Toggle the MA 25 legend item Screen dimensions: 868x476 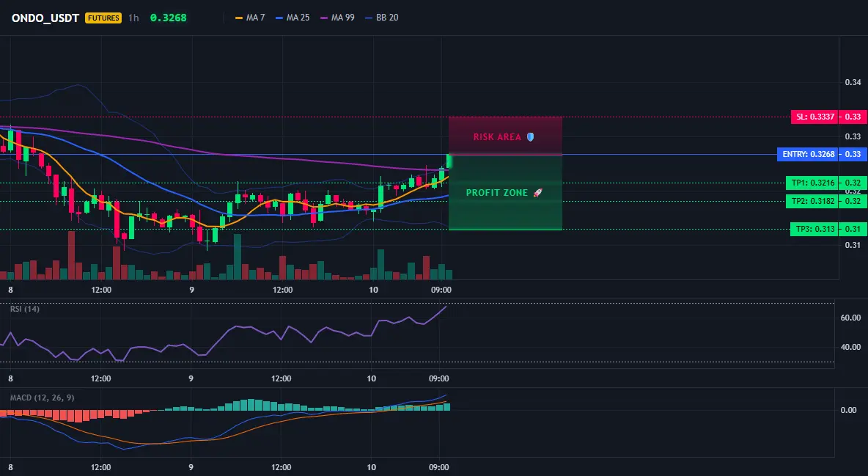293,18
